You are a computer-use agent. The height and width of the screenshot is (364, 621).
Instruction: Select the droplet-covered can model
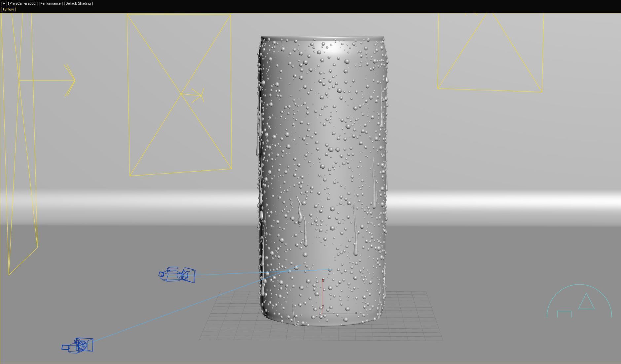[322, 181]
